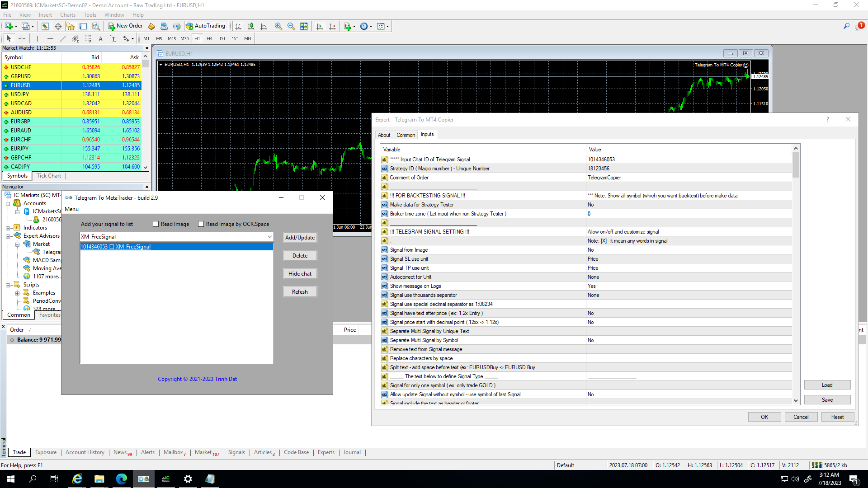
Task: Open Microsoft Edge from the taskbar
Action: click(122, 479)
